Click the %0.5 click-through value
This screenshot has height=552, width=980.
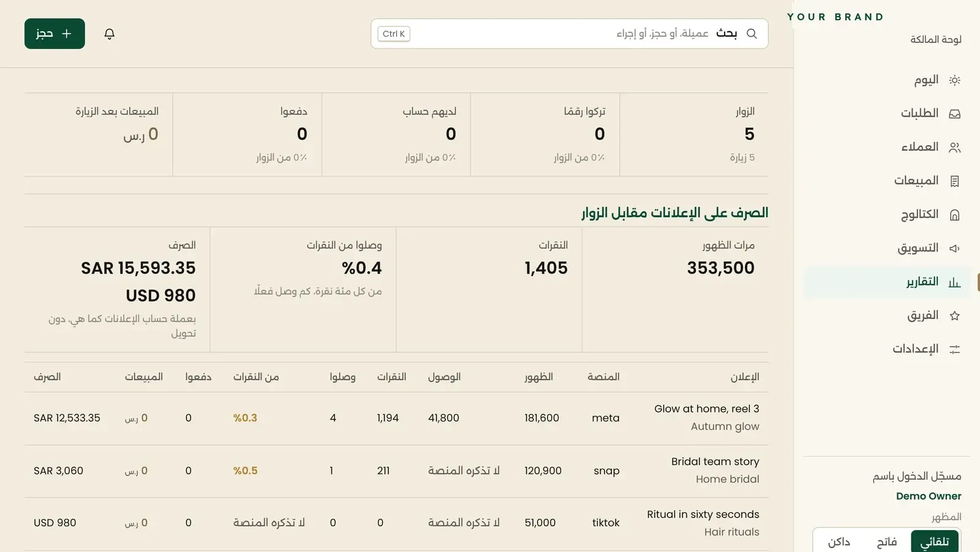point(245,471)
